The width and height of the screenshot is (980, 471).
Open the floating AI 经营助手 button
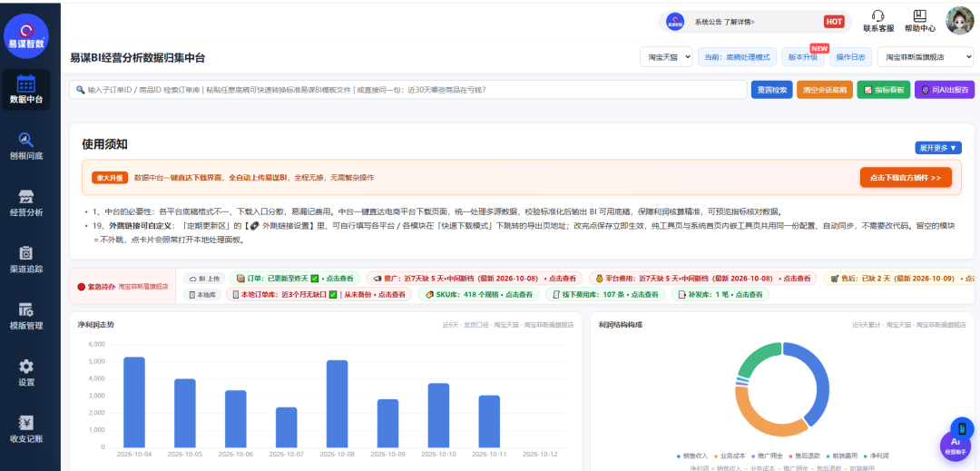pos(955,446)
